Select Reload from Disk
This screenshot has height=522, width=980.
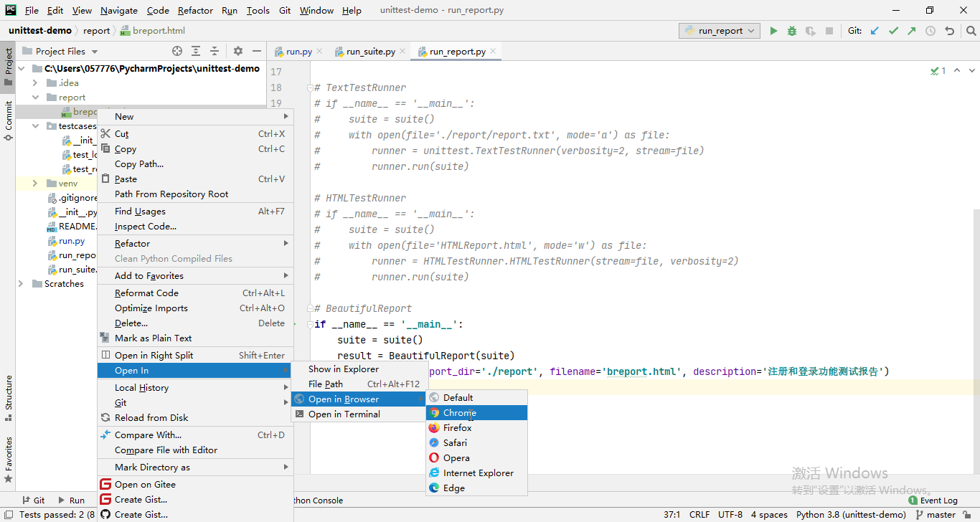pos(195,418)
